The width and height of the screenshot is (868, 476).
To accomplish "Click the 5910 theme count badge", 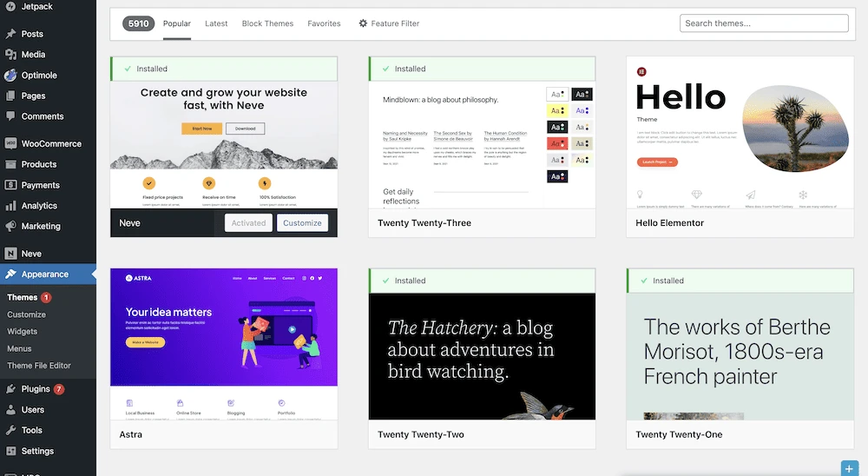I will 138,23.
